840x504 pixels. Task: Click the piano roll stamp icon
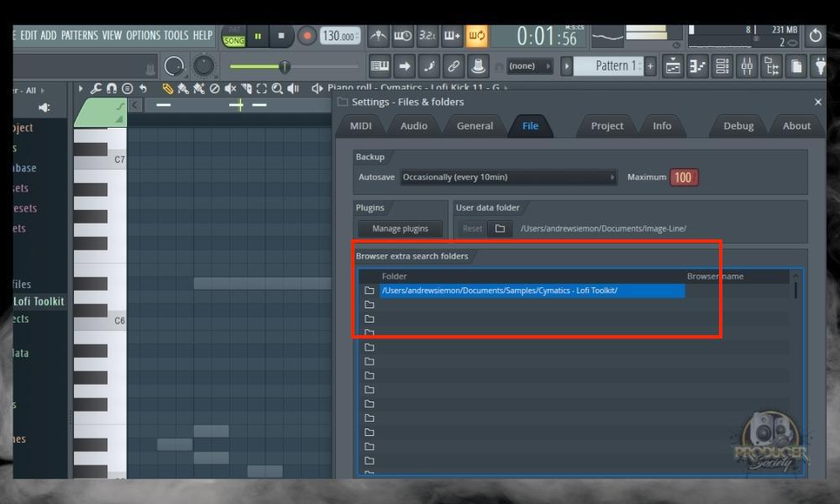pyautogui.click(x=127, y=88)
